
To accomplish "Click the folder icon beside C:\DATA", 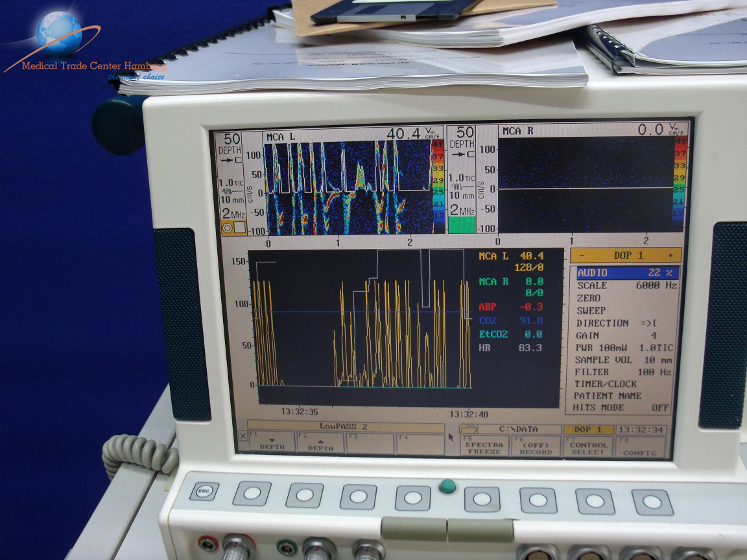I will point(468,429).
